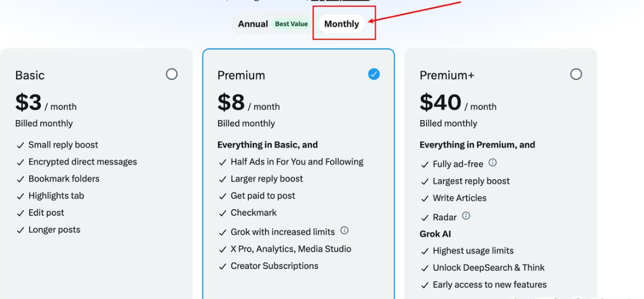Click the $3 / month Basic price
Screen dimensions: 644x299
point(46,103)
